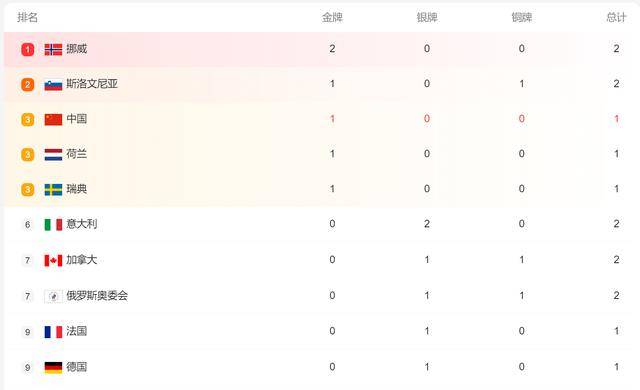Open the 挪威 country link
Viewport: 640px width, 390px height.
coord(77,49)
